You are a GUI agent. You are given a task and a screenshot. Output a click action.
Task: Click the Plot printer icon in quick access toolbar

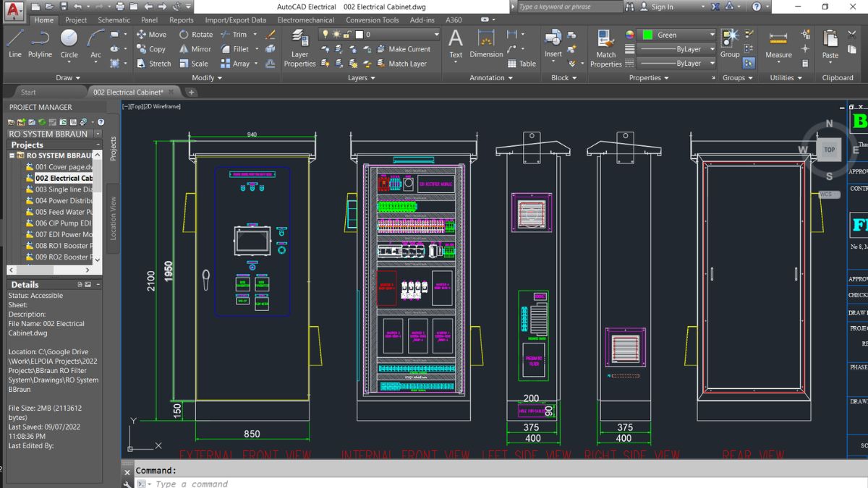tap(120, 7)
